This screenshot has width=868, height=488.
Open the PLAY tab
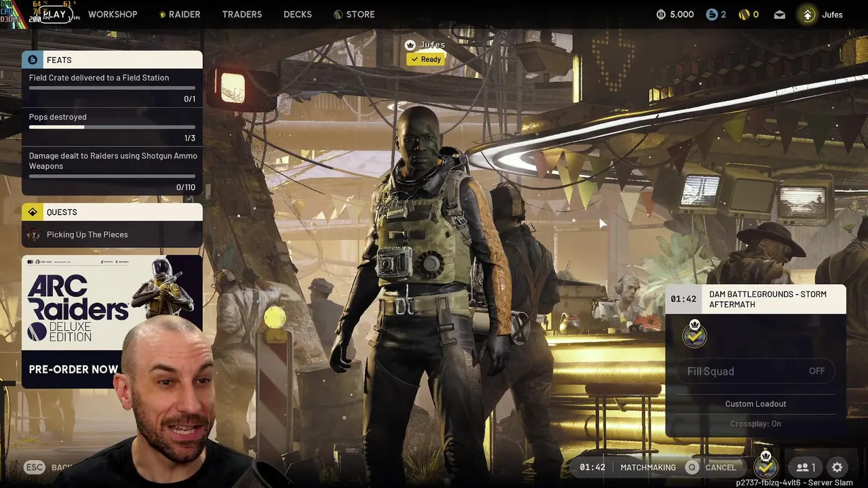pyautogui.click(x=54, y=14)
